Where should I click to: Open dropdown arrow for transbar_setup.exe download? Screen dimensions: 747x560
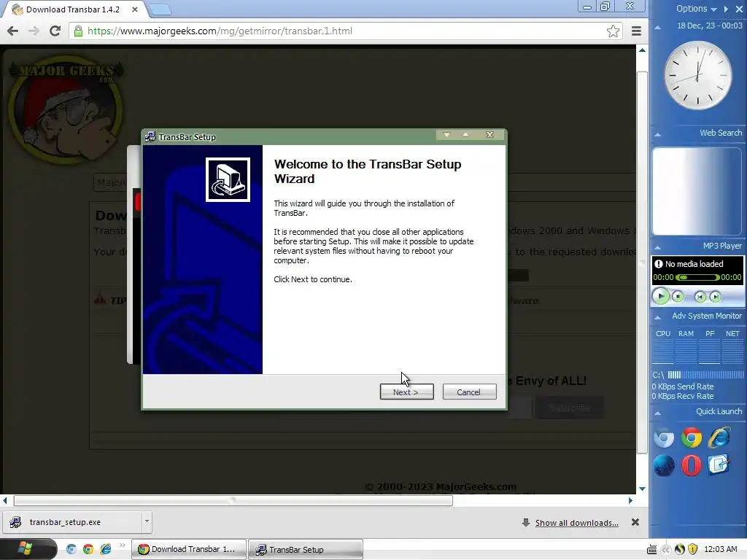(x=147, y=521)
